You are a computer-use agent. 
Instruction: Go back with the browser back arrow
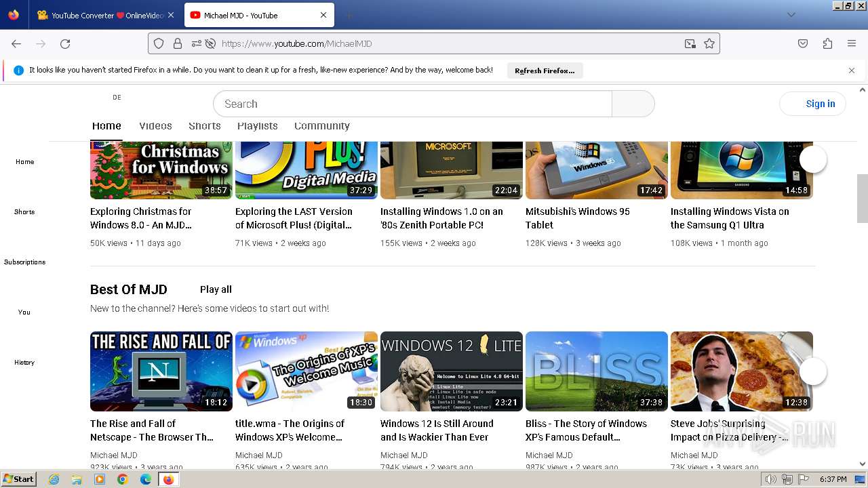pyautogui.click(x=16, y=43)
